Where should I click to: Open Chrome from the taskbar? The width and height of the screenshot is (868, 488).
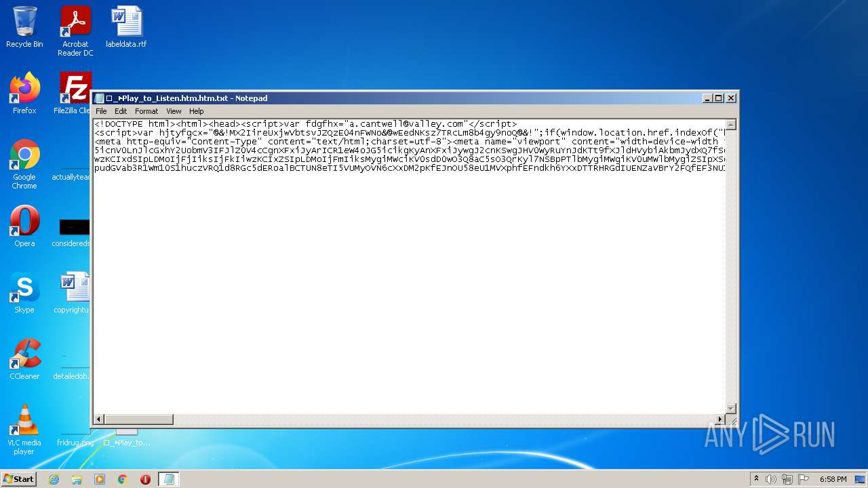123,479
